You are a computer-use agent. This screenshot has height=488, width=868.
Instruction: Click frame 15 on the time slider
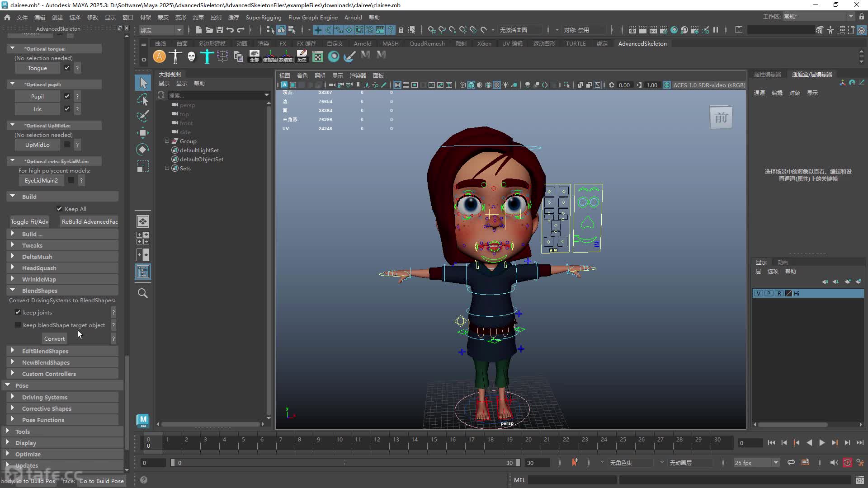(434, 440)
